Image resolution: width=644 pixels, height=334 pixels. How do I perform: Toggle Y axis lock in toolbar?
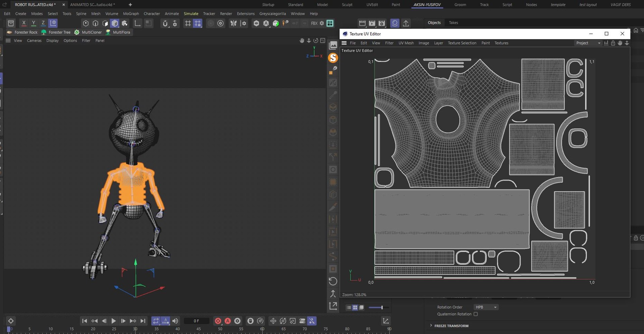pos(34,23)
